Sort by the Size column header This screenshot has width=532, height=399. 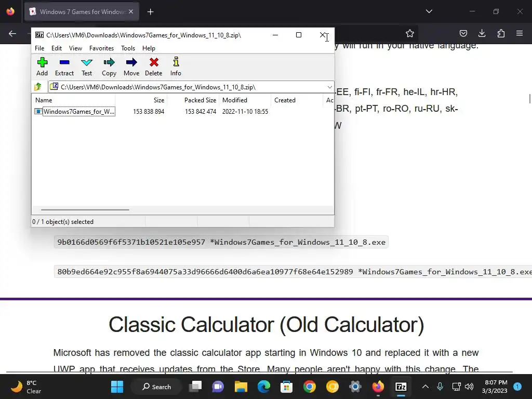coord(141,100)
